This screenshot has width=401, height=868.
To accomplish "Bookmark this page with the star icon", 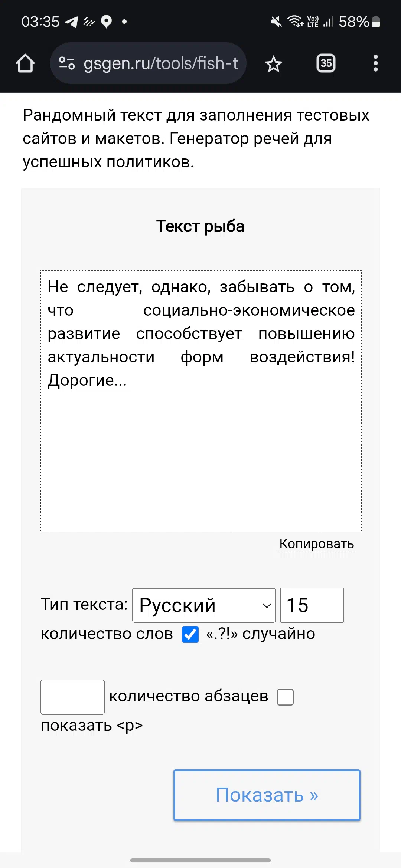I will [274, 64].
